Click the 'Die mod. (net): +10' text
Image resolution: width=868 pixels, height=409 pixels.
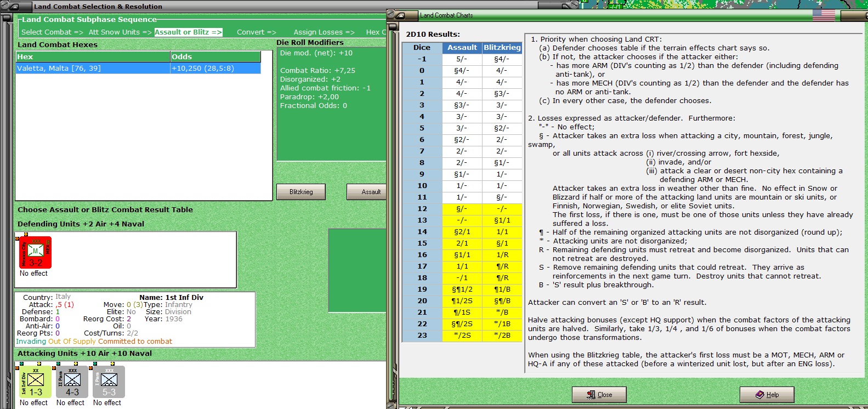click(316, 53)
